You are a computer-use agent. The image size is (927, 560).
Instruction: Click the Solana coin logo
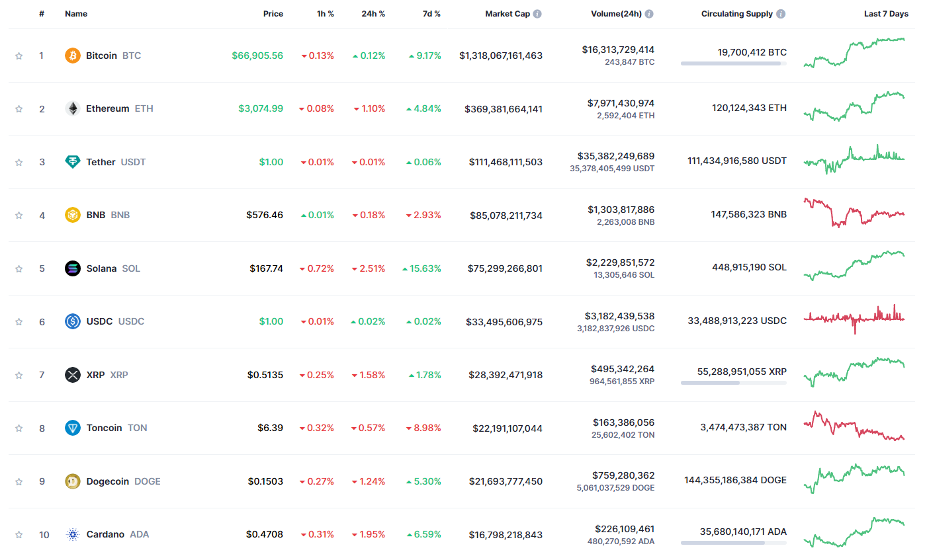(x=73, y=268)
